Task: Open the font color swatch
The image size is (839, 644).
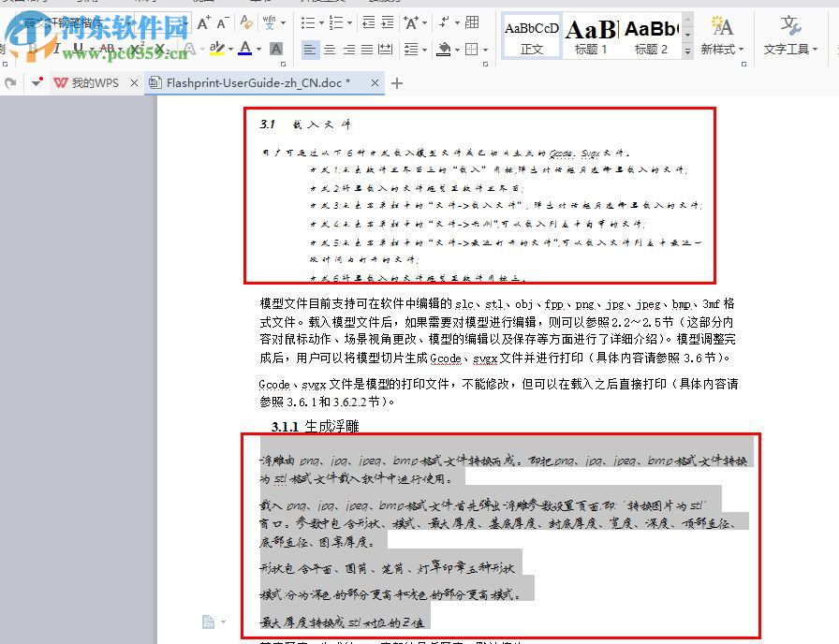Action: click(x=245, y=48)
